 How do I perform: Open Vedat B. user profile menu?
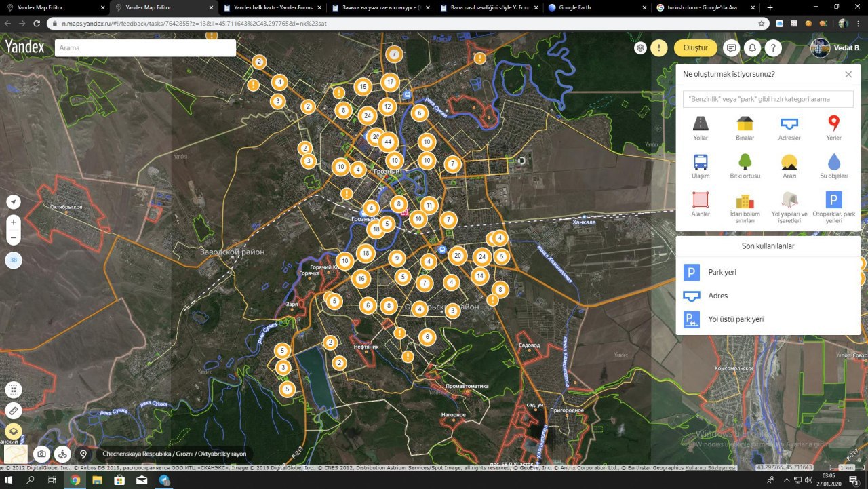[x=835, y=48]
